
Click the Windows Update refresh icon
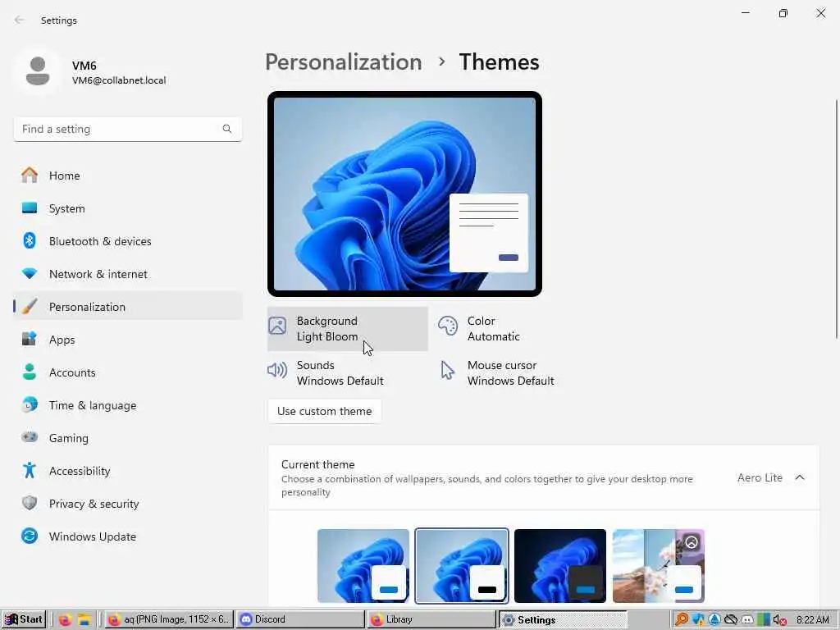click(x=30, y=536)
